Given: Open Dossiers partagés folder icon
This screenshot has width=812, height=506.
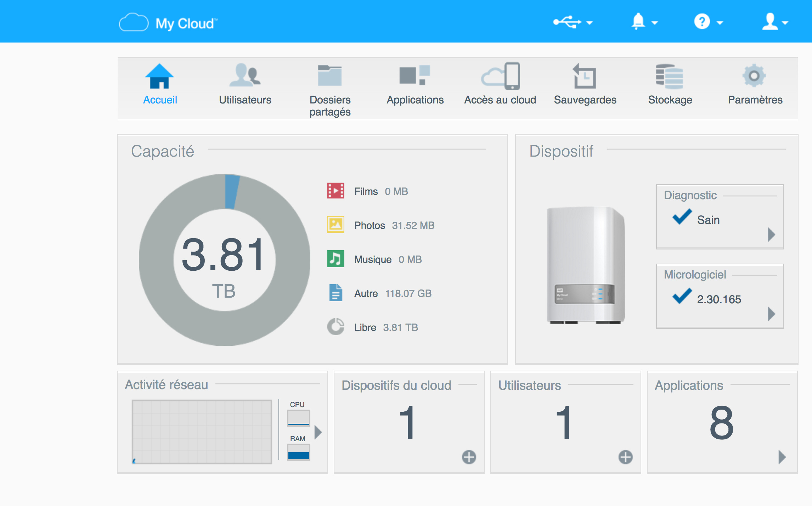Looking at the screenshot, I should tap(329, 76).
